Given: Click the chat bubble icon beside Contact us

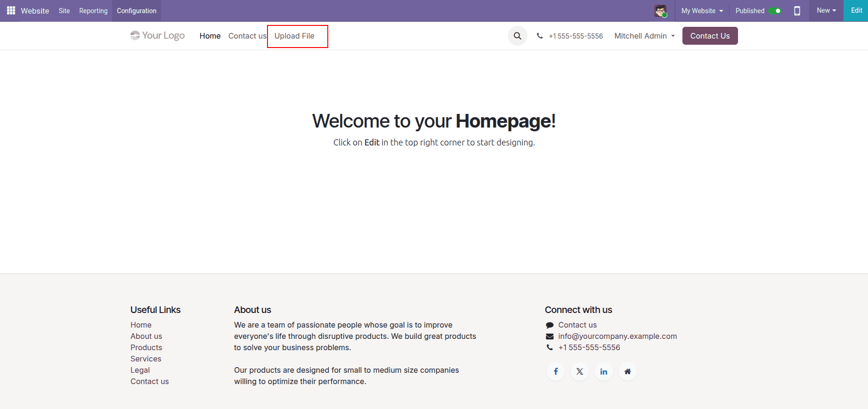Looking at the screenshot, I should click(x=550, y=325).
